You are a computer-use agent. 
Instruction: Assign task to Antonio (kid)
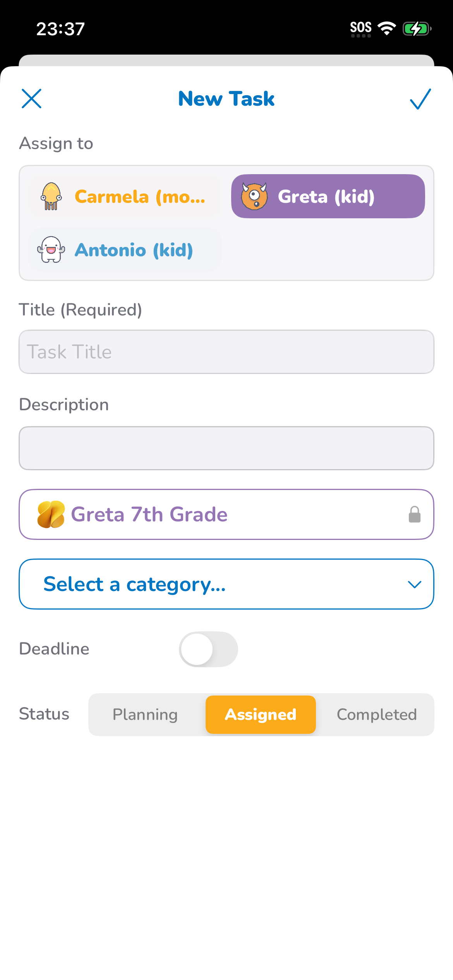(x=125, y=250)
